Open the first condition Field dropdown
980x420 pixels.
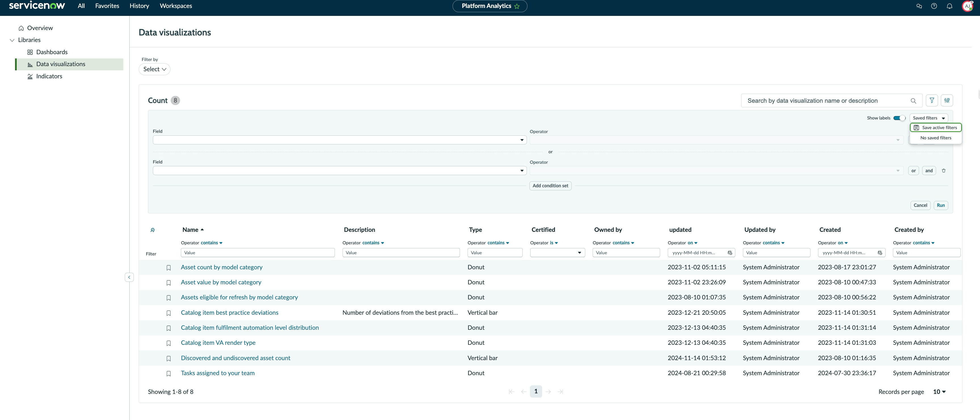339,140
